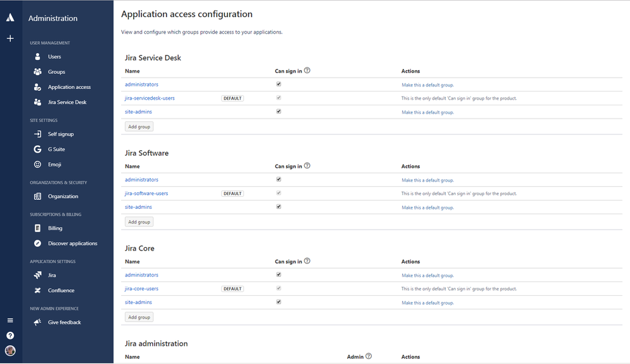Open the Self signup settings
This screenshot has height=364, width=630.
[x=61, y=134]
